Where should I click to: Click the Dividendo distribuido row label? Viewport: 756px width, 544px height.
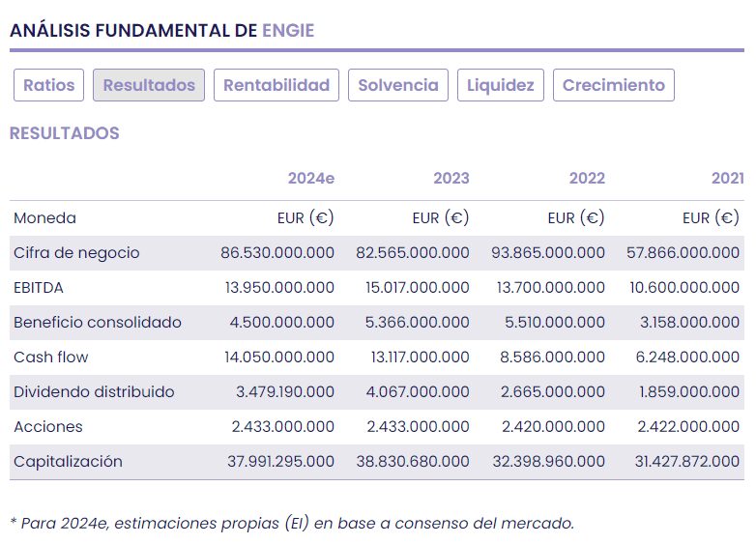pos(94,392)
